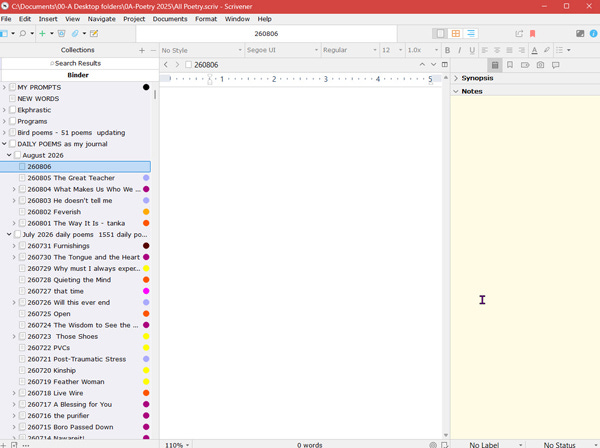
Task: Go forward in editor history
Action: tap(177, 65)
